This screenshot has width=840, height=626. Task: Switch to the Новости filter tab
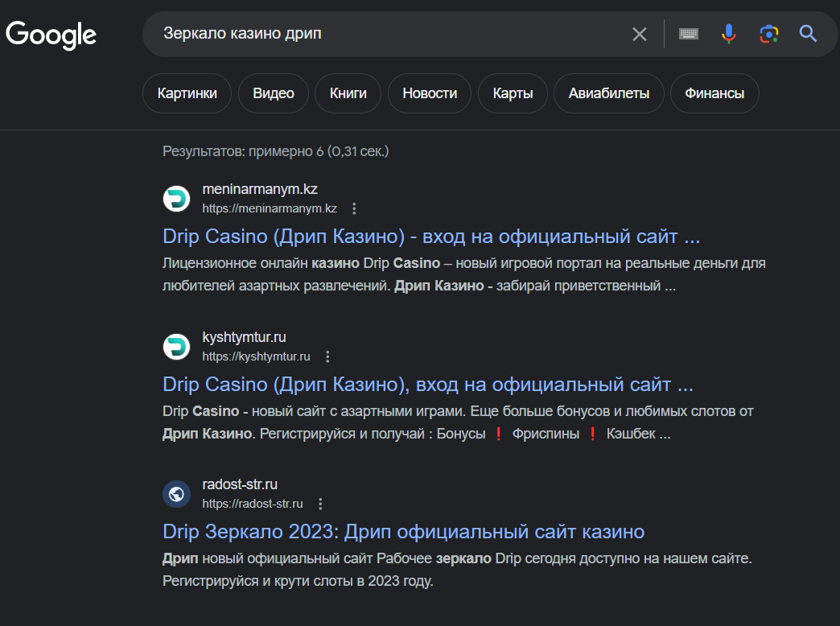[430, 93]
